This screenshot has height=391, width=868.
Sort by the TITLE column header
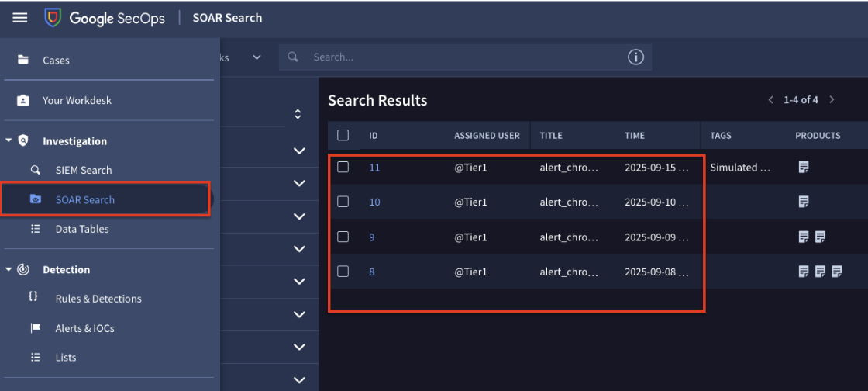pyautogui.click(x=551, y=135)
